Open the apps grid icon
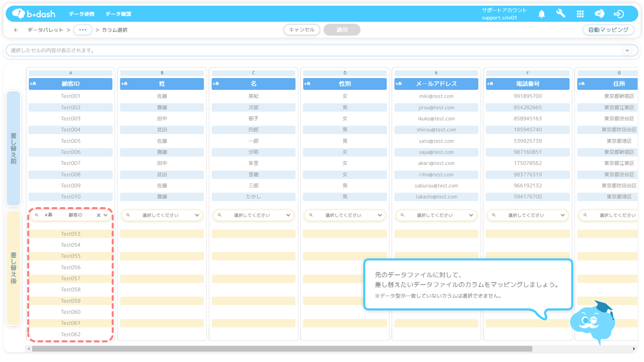This screenshot has height=362, width=644. click(x=580, y=14)
